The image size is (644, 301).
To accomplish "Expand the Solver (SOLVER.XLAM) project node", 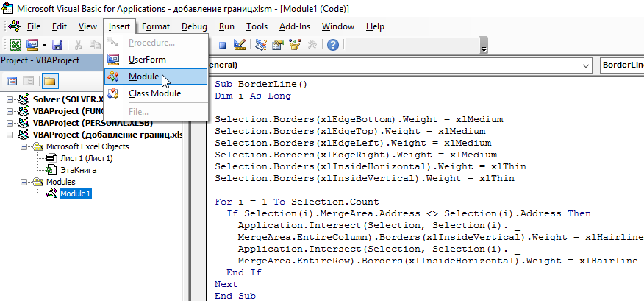I will (9, 99).
